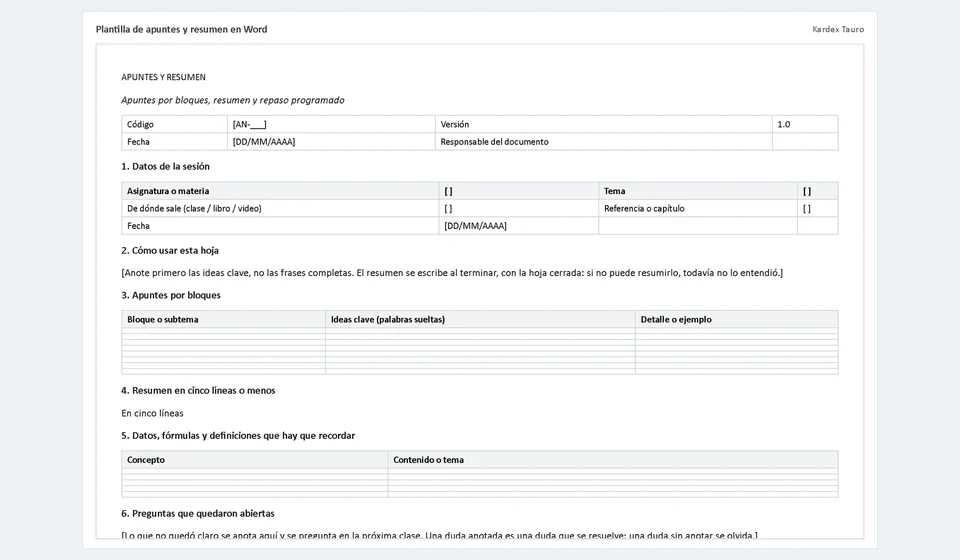The image size is (960, 560).
Task: Select the subtitle 'Apuntes por bloques, resumen y repaso programado'
Action: coord(233,100)
